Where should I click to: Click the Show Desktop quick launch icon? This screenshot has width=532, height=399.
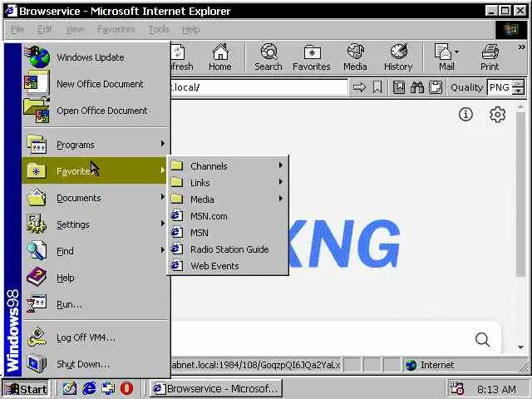coord(70,388)
